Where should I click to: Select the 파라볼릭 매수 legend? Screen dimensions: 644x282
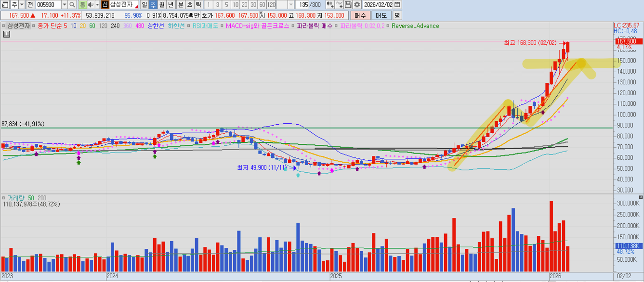pos(315,26)
